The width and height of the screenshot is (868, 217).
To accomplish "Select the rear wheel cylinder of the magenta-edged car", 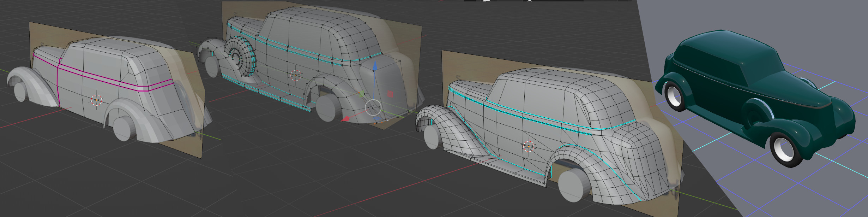I will tap(125, 128).
